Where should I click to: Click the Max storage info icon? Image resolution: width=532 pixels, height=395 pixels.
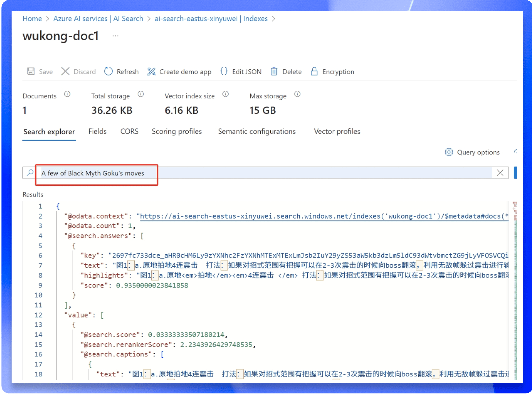[297, 94]
